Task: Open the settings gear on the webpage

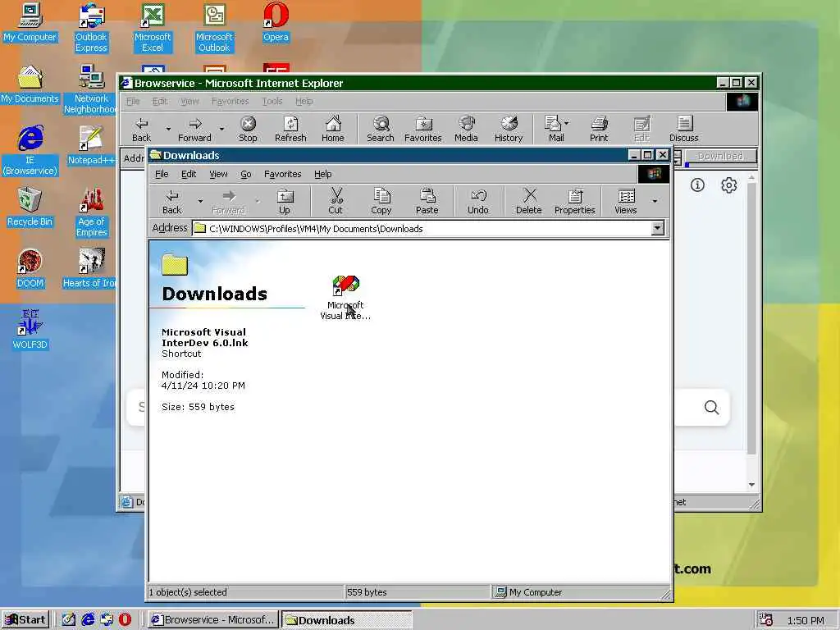Action: tap(728, 185)
